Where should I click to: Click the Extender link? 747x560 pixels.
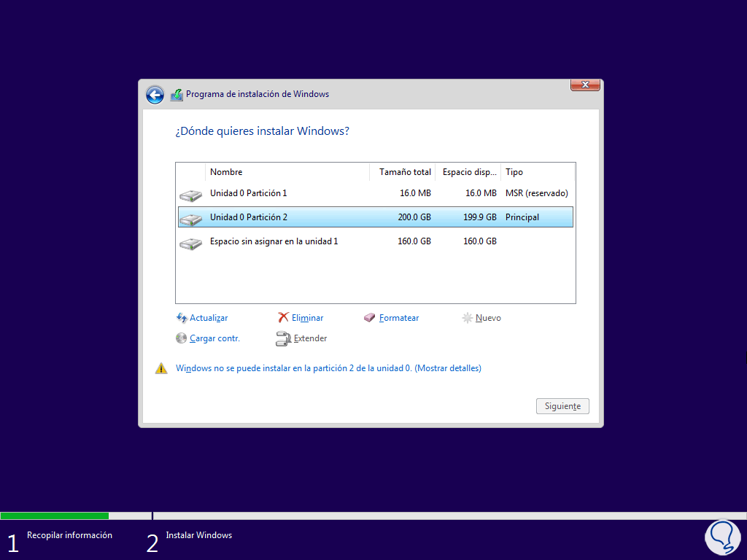pyautogui.click(x=310, y=338)
